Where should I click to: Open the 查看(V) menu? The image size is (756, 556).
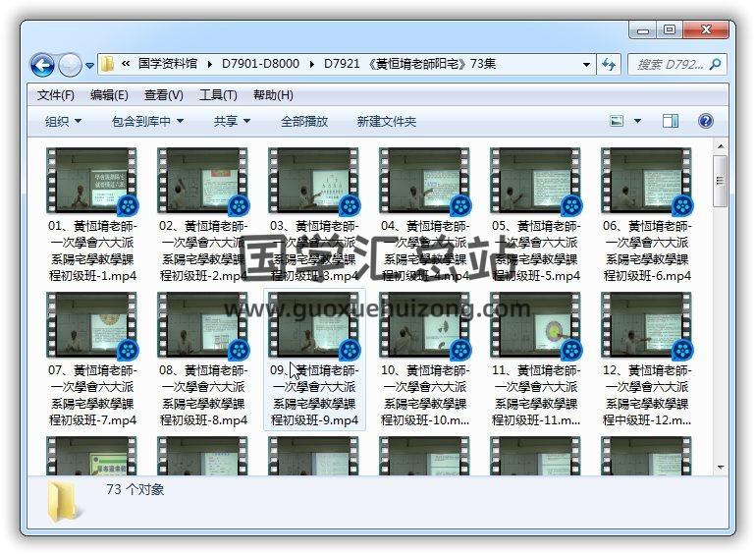point(163,95)
